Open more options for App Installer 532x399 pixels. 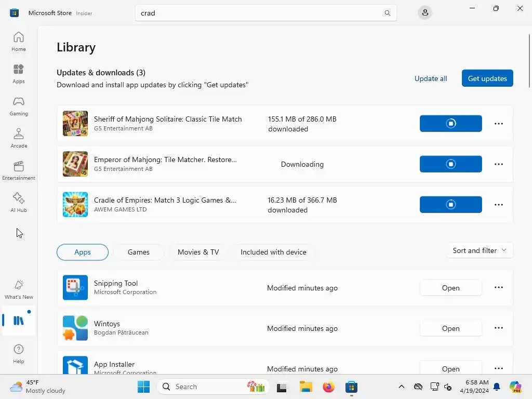click(498, 368)
